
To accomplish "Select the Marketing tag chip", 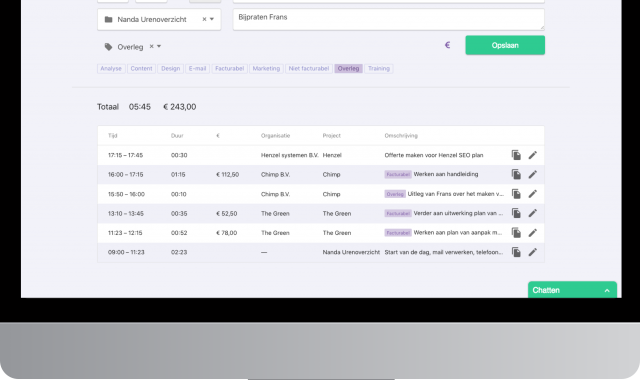I will pos(266,69).
